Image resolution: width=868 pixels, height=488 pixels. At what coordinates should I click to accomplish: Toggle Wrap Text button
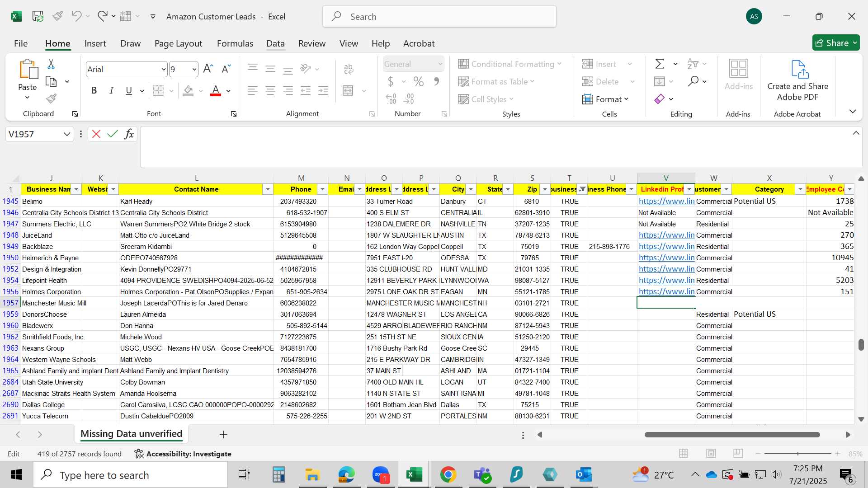(x=348, y=69)
